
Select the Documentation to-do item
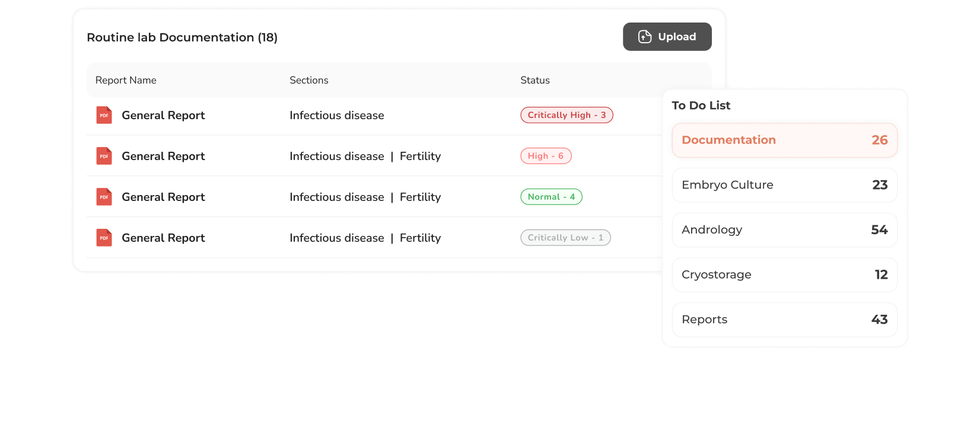[x=784, y=140]
